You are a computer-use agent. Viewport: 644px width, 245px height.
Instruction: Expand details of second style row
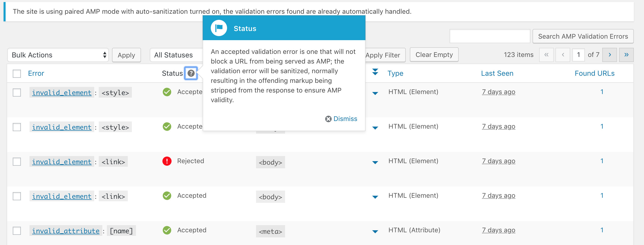375,128
